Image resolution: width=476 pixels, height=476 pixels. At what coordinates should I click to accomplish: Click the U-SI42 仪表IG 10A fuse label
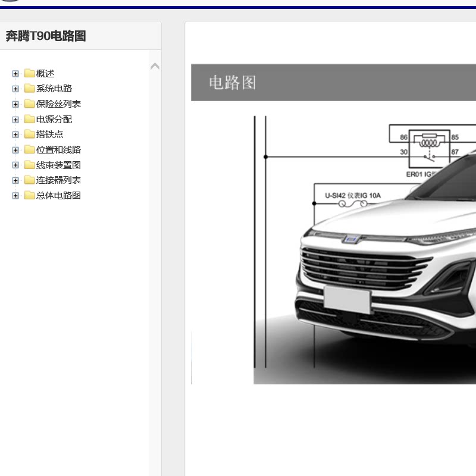(353, 196)
